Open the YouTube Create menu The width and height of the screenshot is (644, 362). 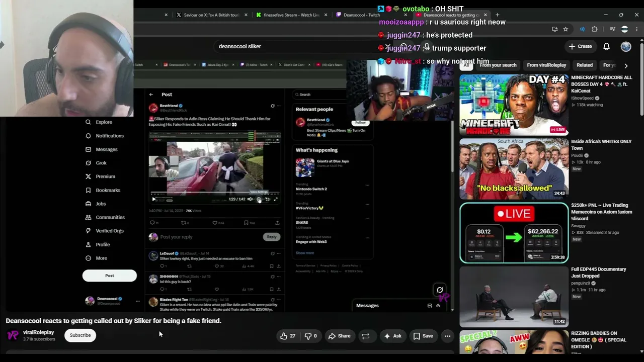[580, 46]
